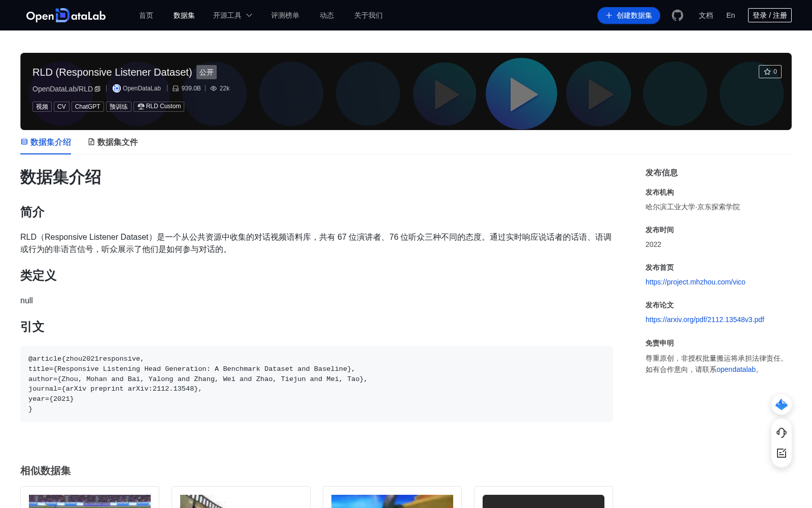
Task: Open the first similar dataset thumbnail
Action: pyautogui.click(x=90, y=501)
